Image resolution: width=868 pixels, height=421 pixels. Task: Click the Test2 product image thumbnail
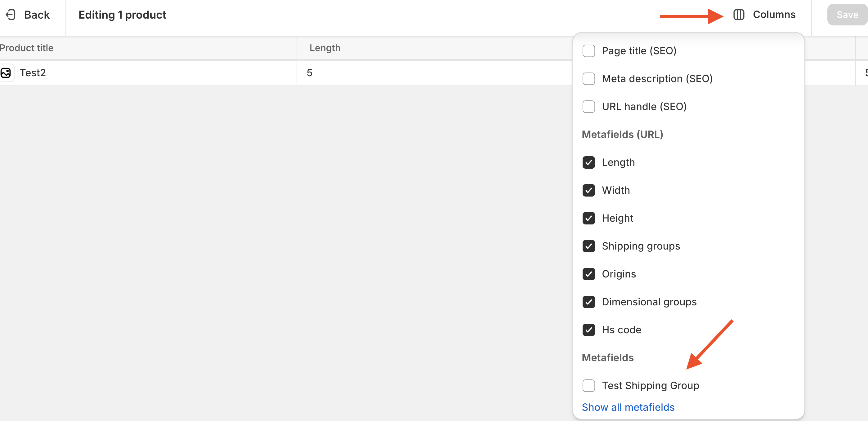coord(6,73)
